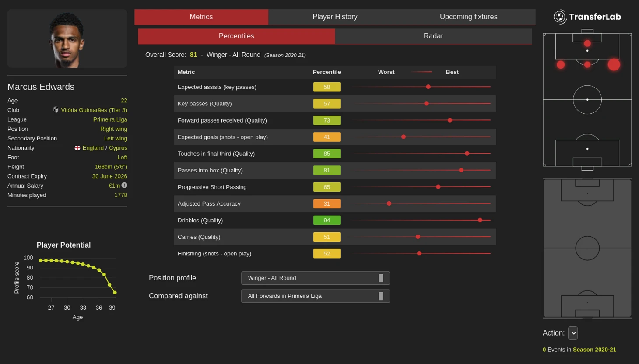Click the Vitória Guimarães club crest icon
This screenshot has width=639, height=364.
pyautogui.click(x=56, y=110)
